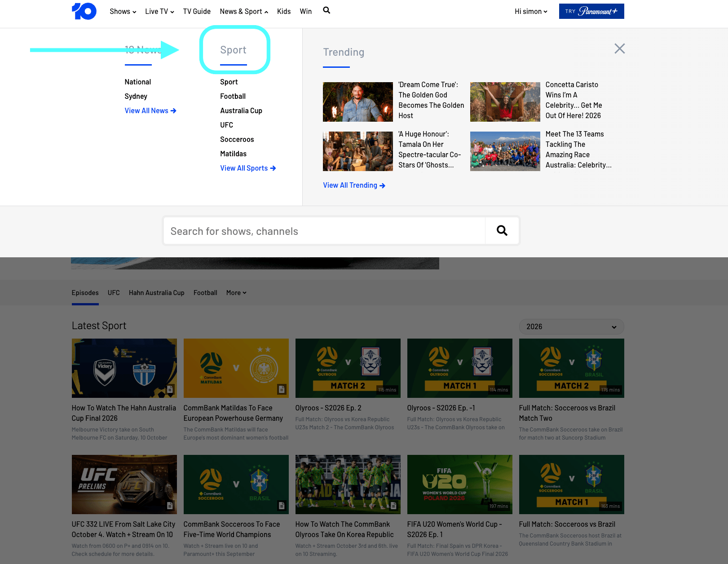Viewport: 728px width, 564px height.
Task: Open TV Guide from the navigation
Action: pos(197,12)
